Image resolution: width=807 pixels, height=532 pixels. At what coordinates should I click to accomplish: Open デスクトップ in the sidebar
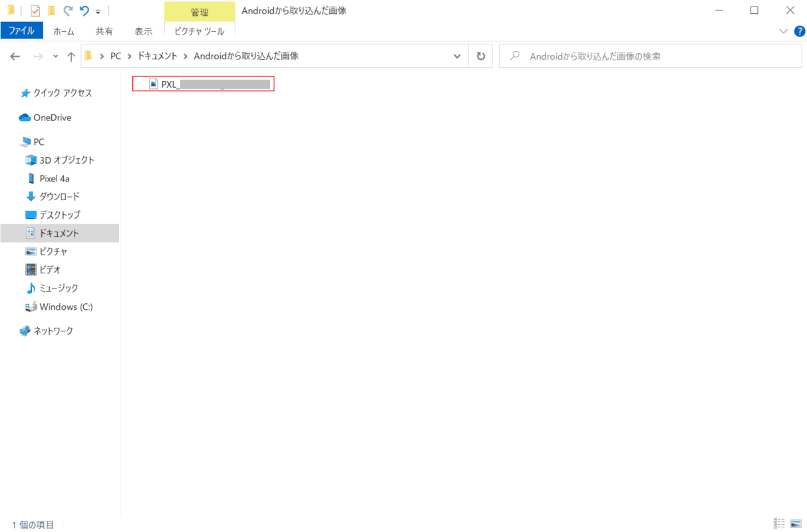pos(53,215)
